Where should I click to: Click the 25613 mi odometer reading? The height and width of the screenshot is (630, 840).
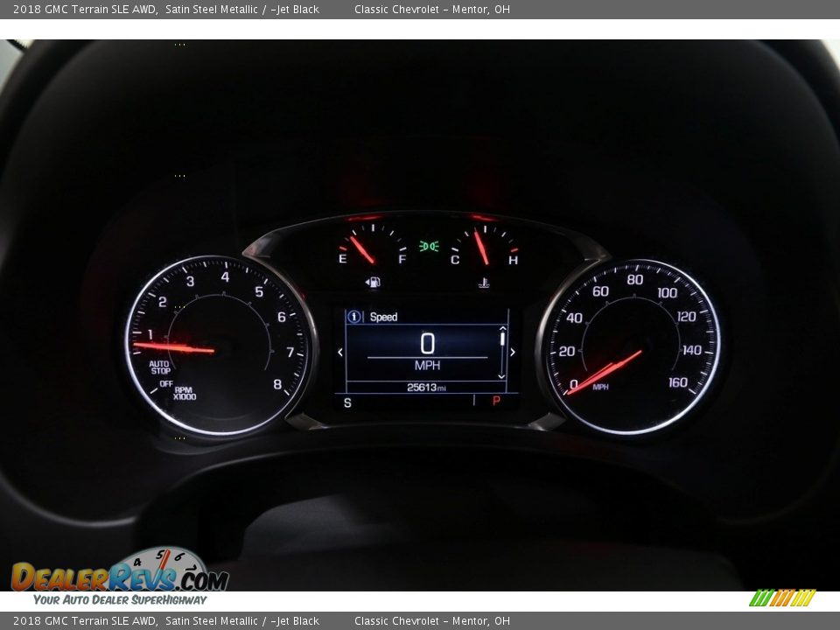426,388
